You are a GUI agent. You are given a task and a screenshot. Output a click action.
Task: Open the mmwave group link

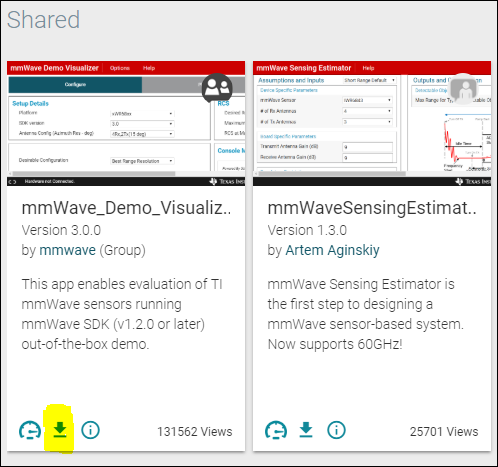[67, 250]
